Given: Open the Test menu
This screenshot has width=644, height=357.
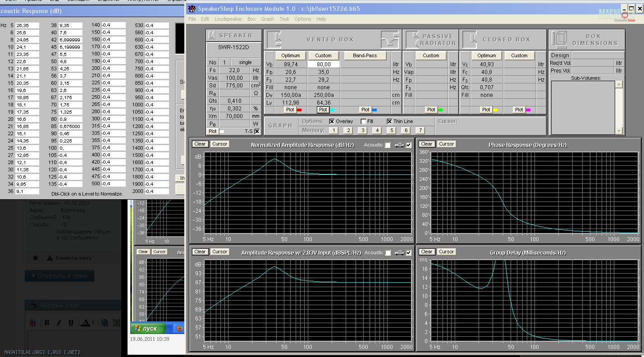Looking at the screenshot, I should click(x=284, y=19).
